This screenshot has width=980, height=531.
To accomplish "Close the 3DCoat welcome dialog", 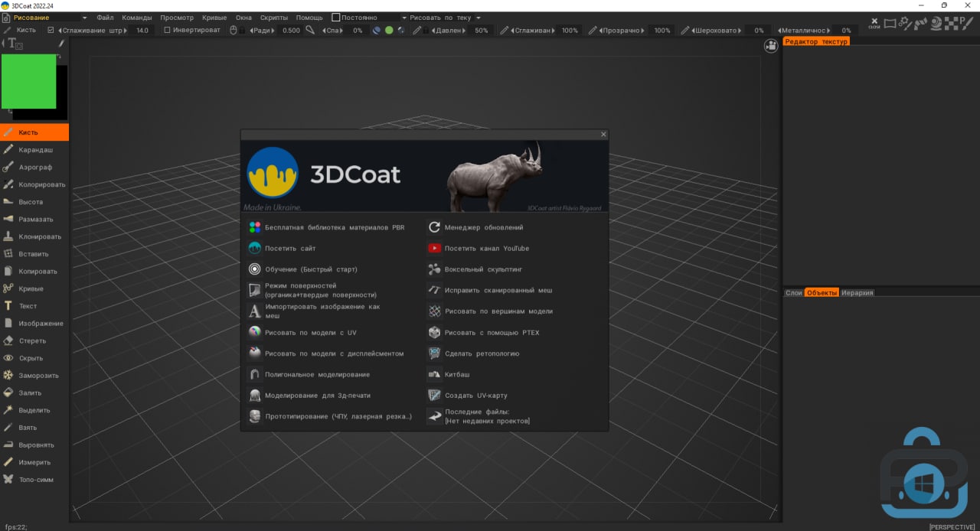I will [x=603, y=134].
